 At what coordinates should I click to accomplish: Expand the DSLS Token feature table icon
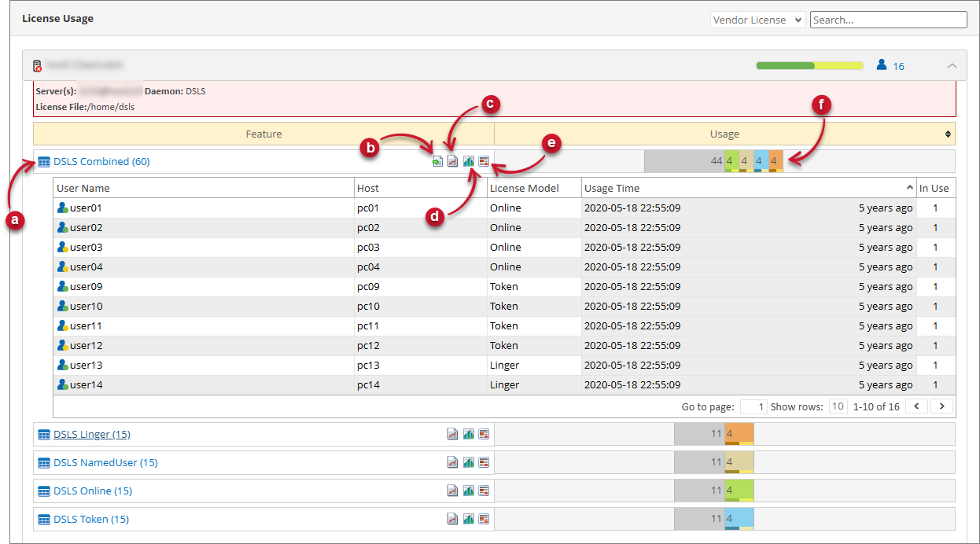pyautogui.click(x=44, y=520)
